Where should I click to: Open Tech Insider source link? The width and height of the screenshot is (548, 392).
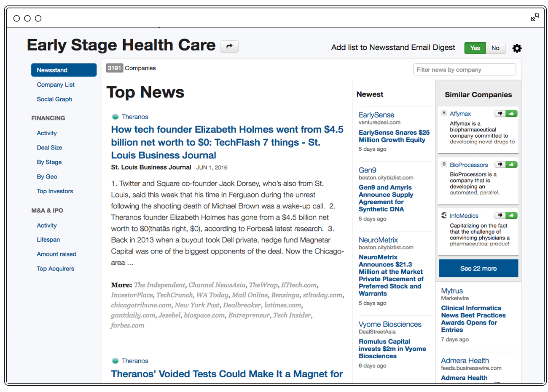(293, 315)
